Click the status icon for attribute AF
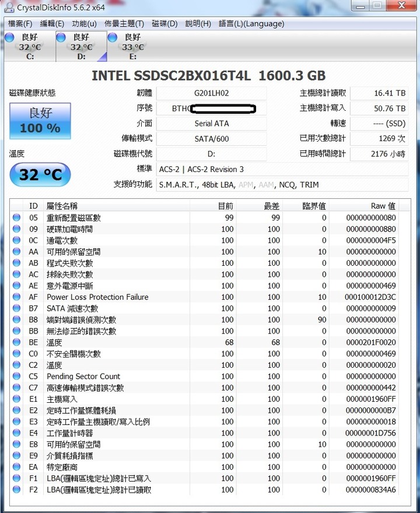Image resolution: width=420 pixels, height=513 pixels. [x=16, y=297]
